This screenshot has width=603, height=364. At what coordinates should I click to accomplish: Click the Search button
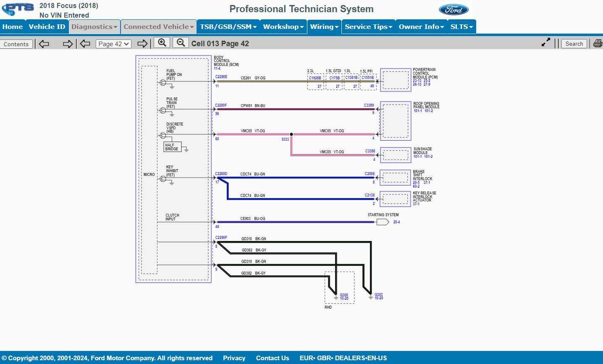[x=574, y=44]
